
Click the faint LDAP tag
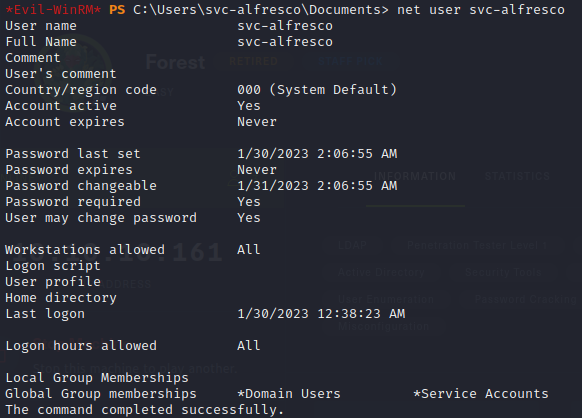tap(352, 245)
